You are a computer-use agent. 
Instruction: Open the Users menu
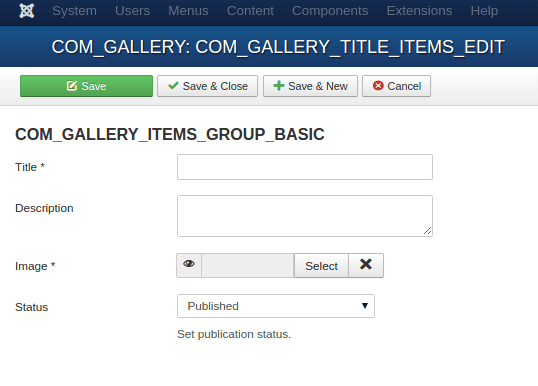[x=132, y=11]
